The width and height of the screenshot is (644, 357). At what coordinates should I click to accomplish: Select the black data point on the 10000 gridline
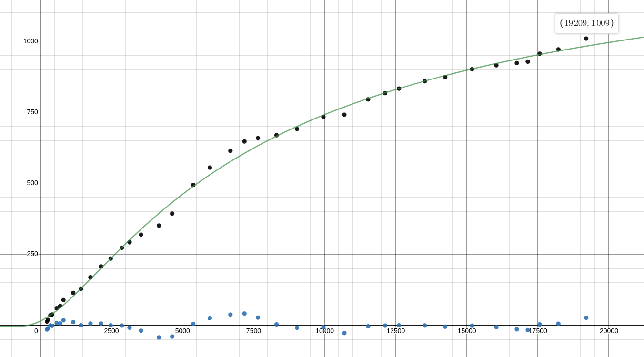tap(323, 117)
